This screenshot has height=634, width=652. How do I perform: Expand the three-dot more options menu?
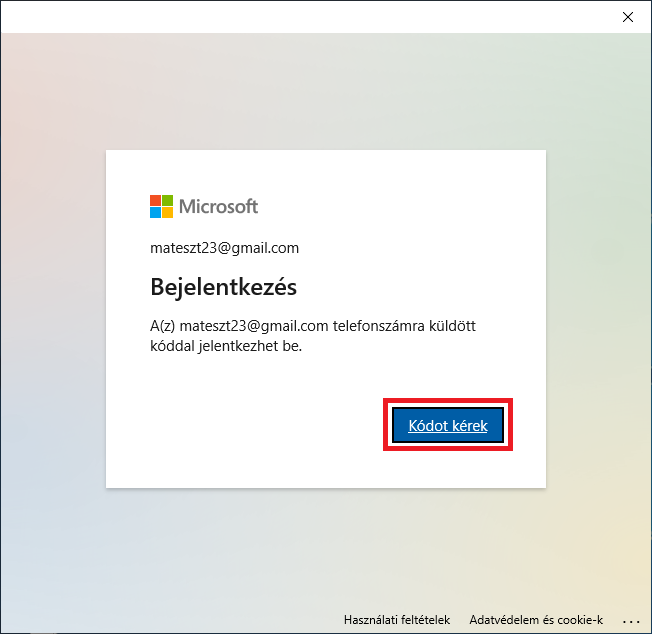[630, 620]
